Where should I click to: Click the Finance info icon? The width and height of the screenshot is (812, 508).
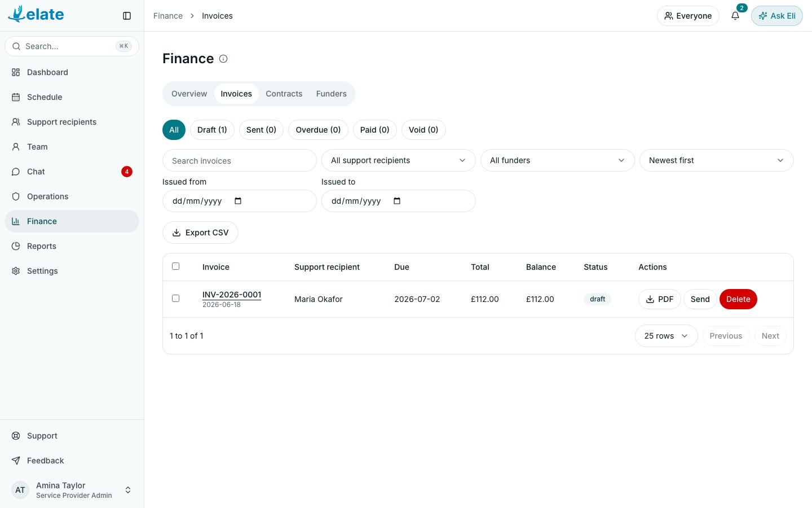point(223,59)
